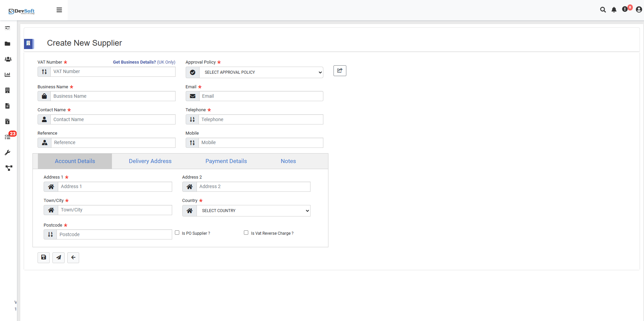Toggle the hamburger menu
The width and height of the screenshot is (644, 321).
tap(59, 10)
